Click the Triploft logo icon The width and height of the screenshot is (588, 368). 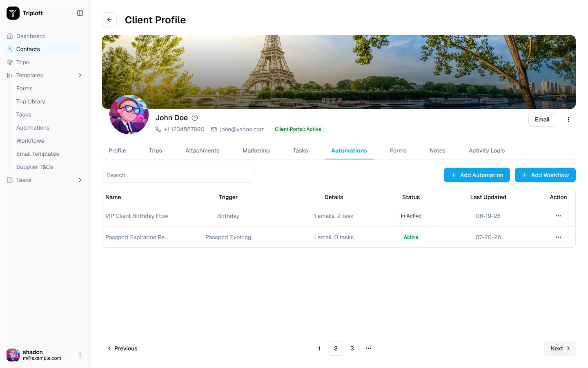(13, 13)
